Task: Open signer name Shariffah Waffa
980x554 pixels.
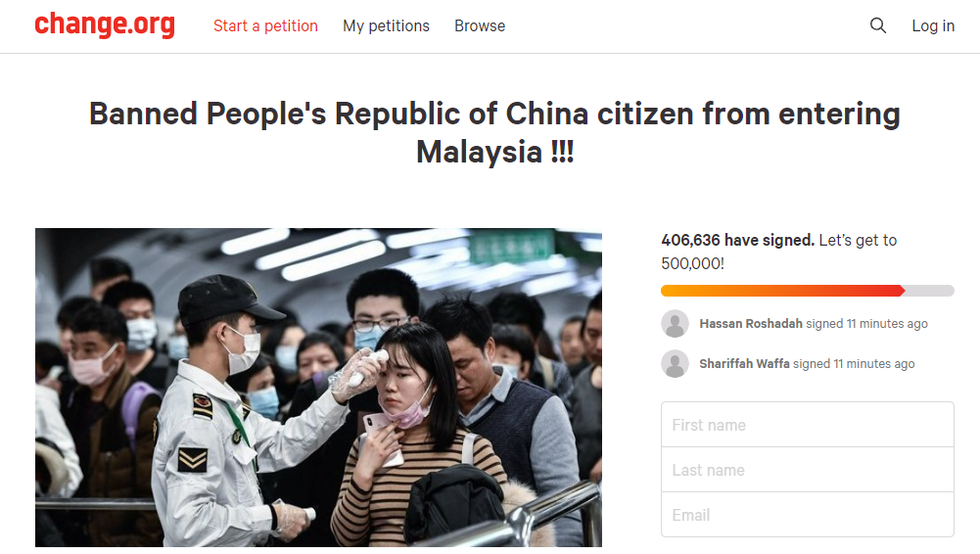Action: [744, 364]
